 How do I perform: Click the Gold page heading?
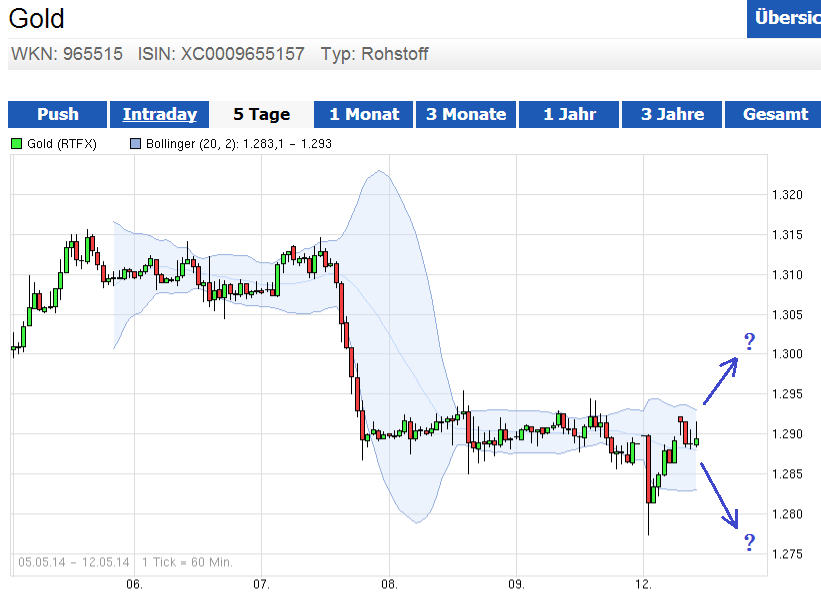click(37, 18)
